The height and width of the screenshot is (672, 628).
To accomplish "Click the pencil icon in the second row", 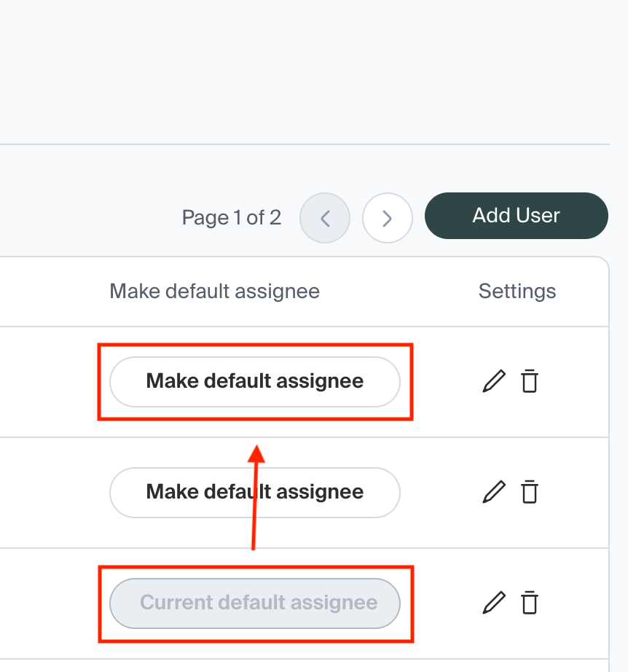I will pos(494,492).
